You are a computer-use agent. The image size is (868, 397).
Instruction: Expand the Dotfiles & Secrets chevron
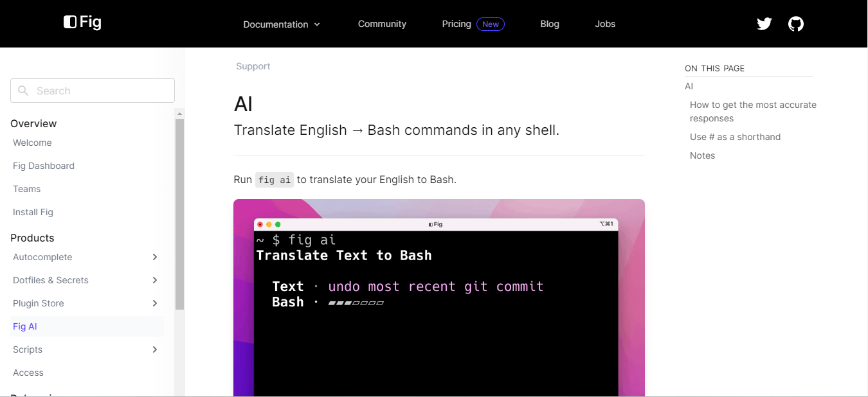pos(154,280)
